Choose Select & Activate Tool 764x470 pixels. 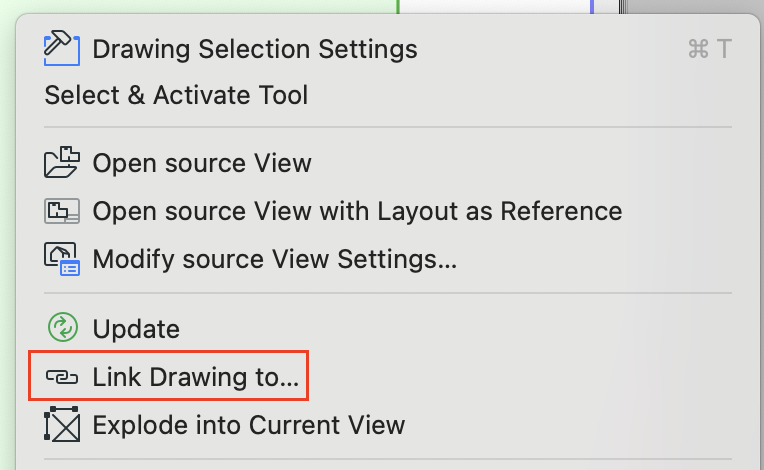click(176, 96)
